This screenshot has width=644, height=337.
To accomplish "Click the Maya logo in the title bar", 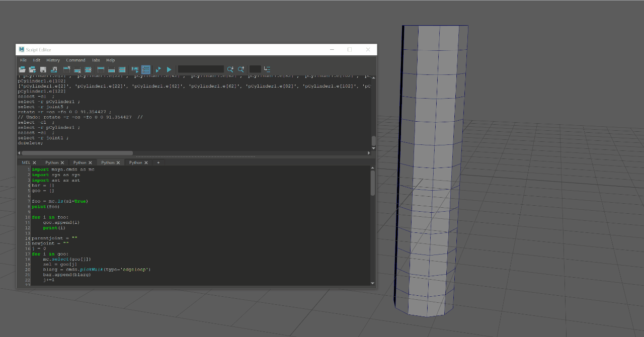I will [22, 49].
